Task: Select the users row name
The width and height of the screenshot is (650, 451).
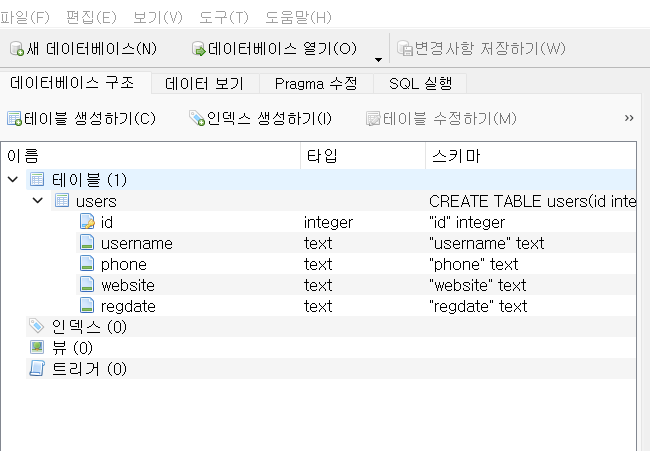Action: (x=96, y=201)
